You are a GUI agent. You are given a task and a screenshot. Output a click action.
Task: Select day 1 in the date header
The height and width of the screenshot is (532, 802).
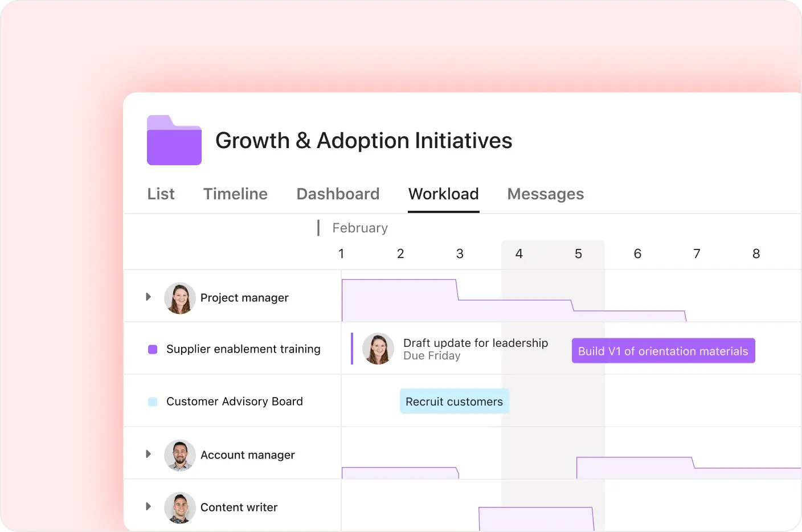click(x=341, y=253)
